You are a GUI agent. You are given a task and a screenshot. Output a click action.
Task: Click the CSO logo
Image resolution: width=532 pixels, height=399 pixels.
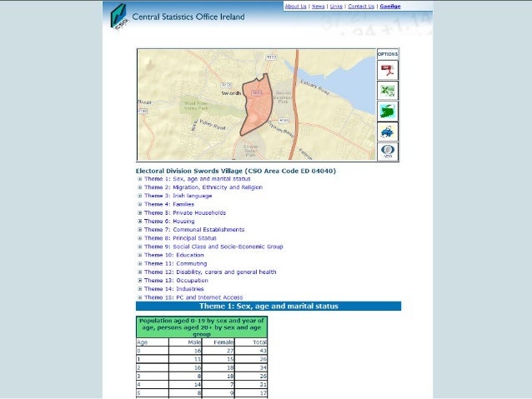(x=118, y=17)
